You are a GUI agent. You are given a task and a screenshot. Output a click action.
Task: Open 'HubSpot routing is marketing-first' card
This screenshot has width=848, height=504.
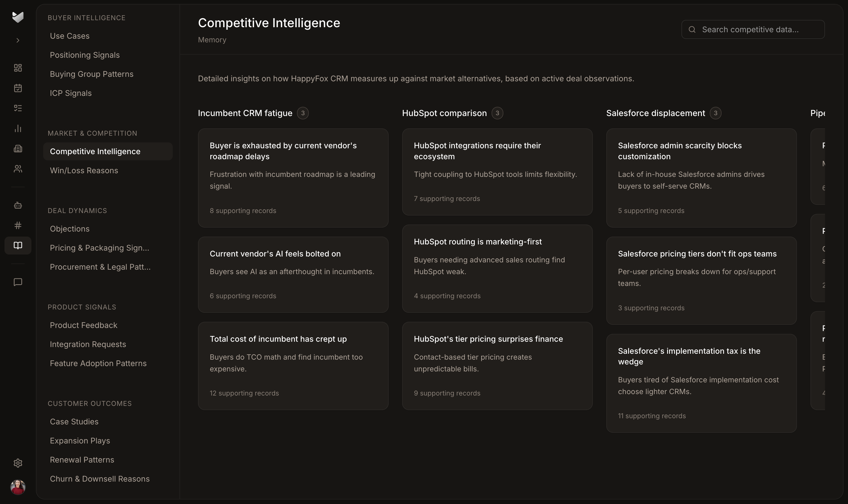(497, 269)
